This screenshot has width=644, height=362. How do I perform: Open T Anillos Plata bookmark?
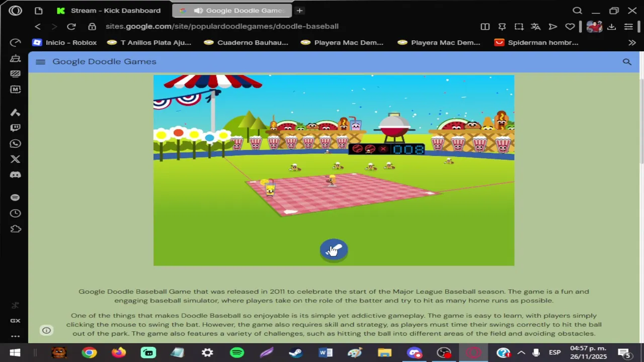pyautogui.click(x=149, y=42)
